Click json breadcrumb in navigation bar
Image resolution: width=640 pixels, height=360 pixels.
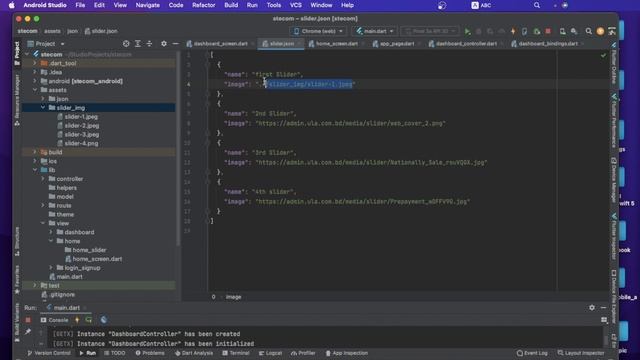coord(72,31)
